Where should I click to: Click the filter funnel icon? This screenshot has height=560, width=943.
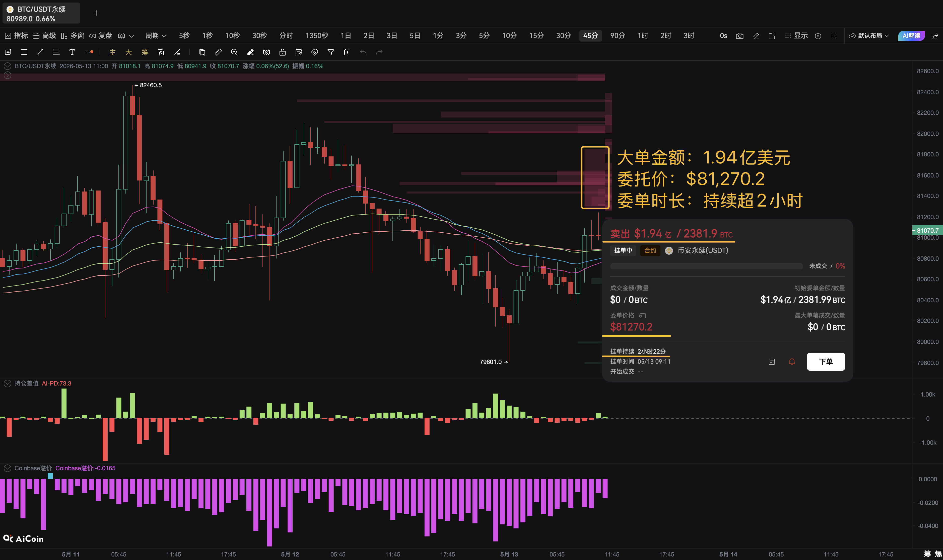pyautogui.click(x=330, y=52)
